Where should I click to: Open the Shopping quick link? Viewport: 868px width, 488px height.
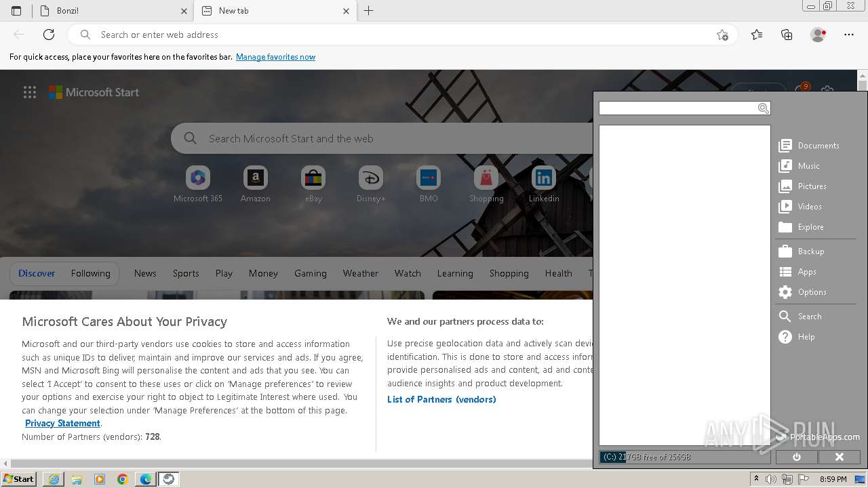point(486,184)
